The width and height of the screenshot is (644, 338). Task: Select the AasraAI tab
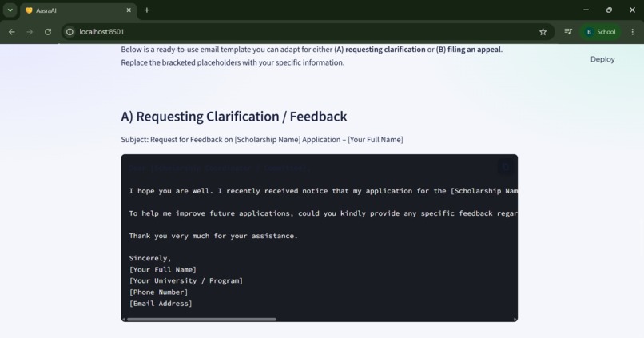(x=78, y=10)
